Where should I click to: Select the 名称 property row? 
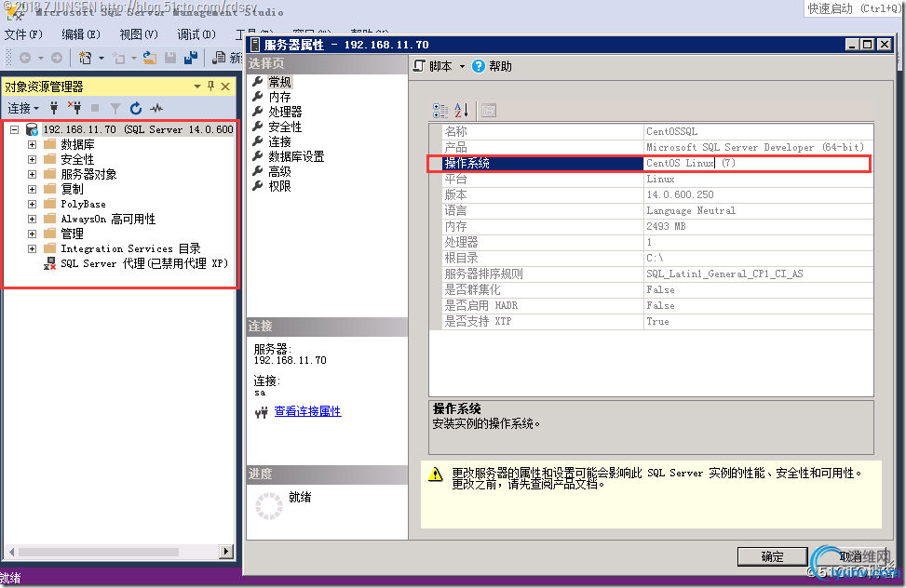click(657, 132)
